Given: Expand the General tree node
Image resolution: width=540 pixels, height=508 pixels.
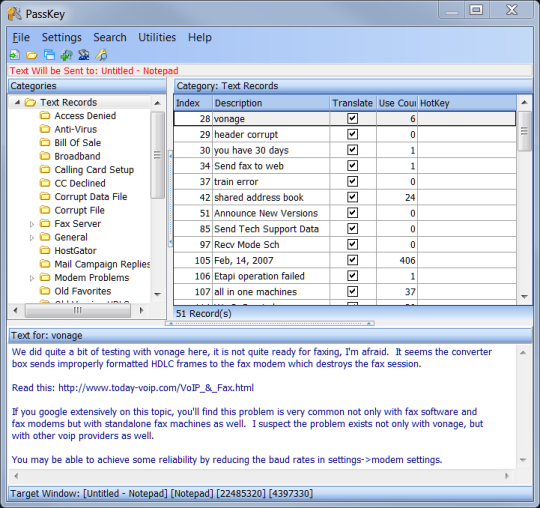Looking at the screenshot, I should click(x=32, y=238).
